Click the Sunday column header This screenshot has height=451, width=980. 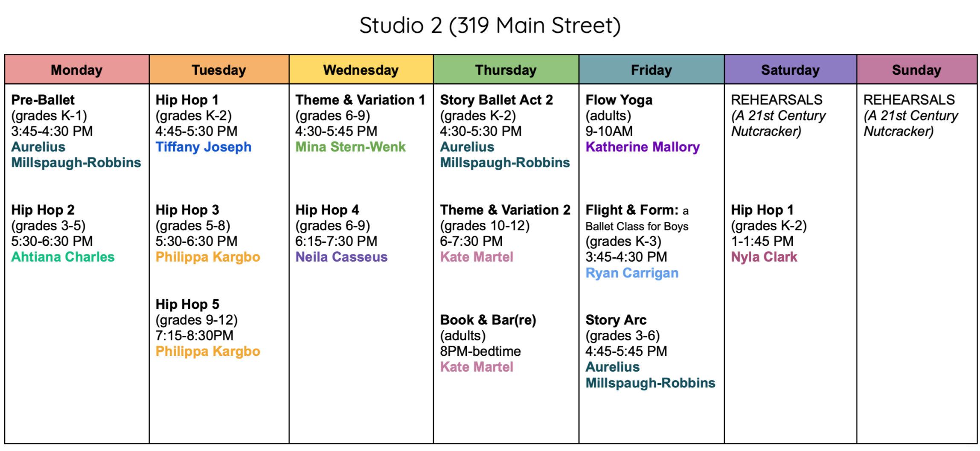click(x=916, y=70)
